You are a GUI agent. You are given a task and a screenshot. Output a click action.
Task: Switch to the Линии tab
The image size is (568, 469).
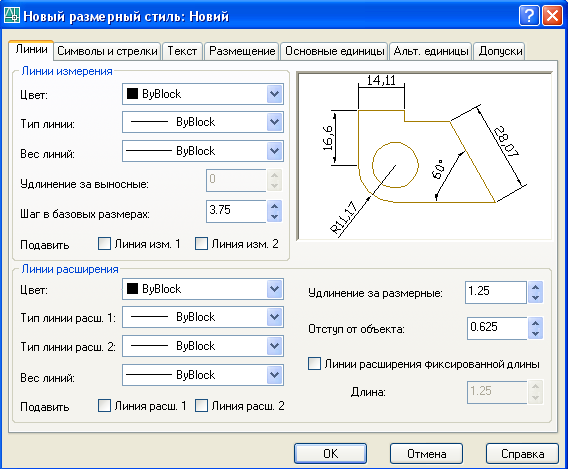[31, 50]
